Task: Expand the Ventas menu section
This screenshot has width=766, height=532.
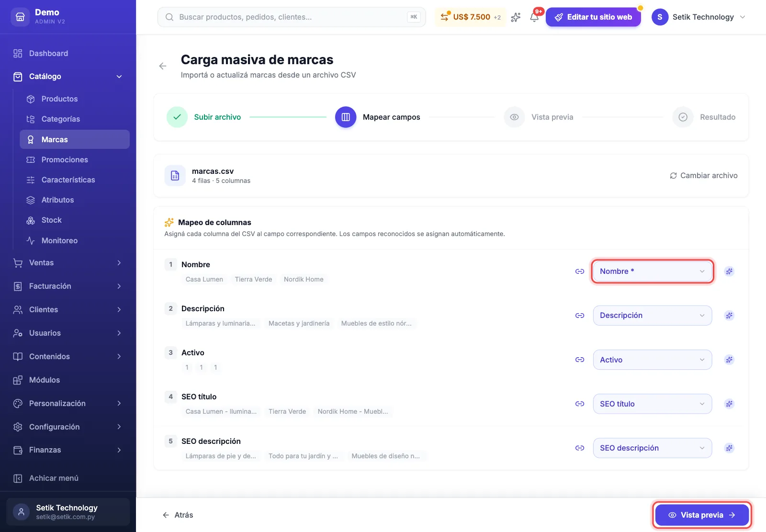Action: click(x=68, y=263)
